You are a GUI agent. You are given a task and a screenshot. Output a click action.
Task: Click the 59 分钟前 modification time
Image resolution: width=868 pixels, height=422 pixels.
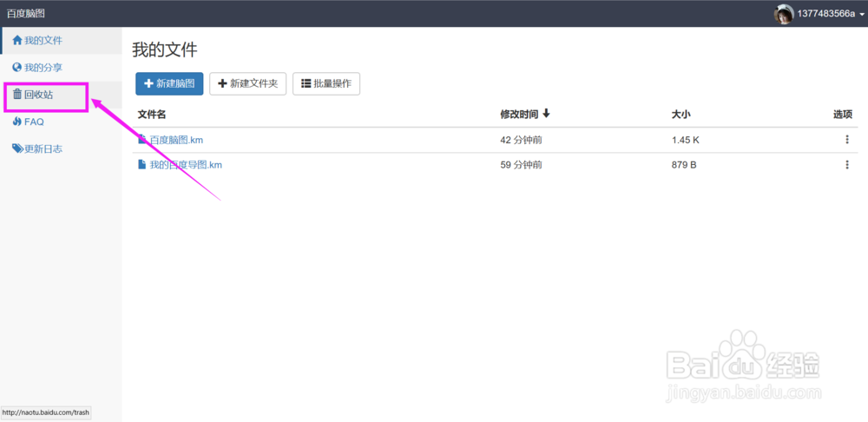521,164
